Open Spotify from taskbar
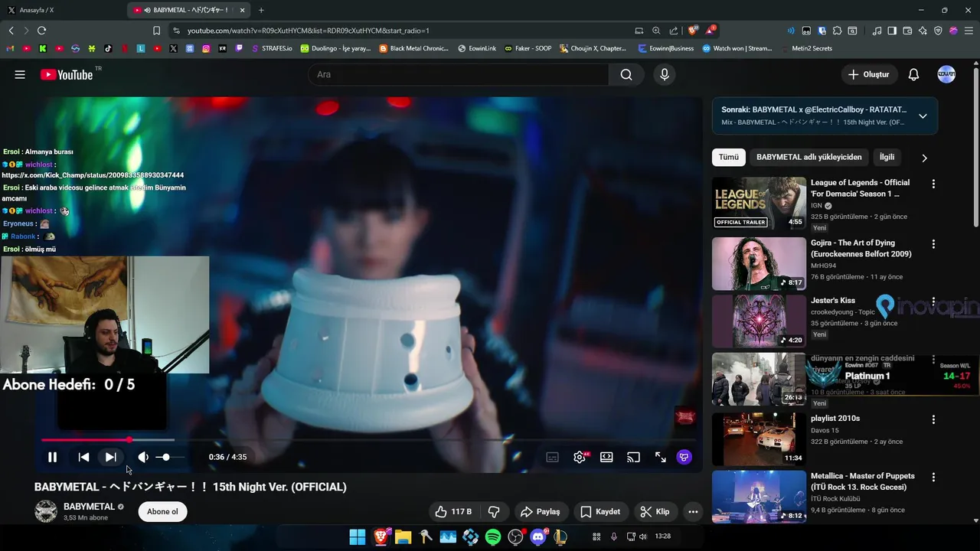The height and width of the screenshot is (551, 980). [493, 537]
